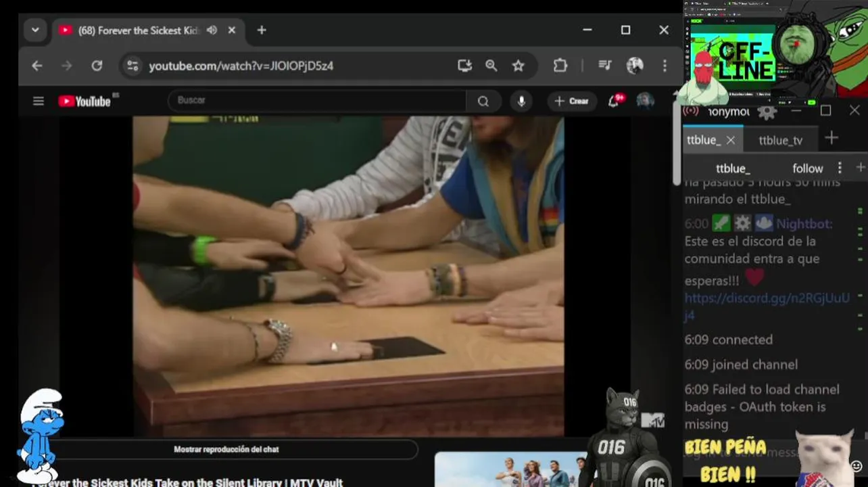Go to YouTube home via logo

[x=86, y=101]
